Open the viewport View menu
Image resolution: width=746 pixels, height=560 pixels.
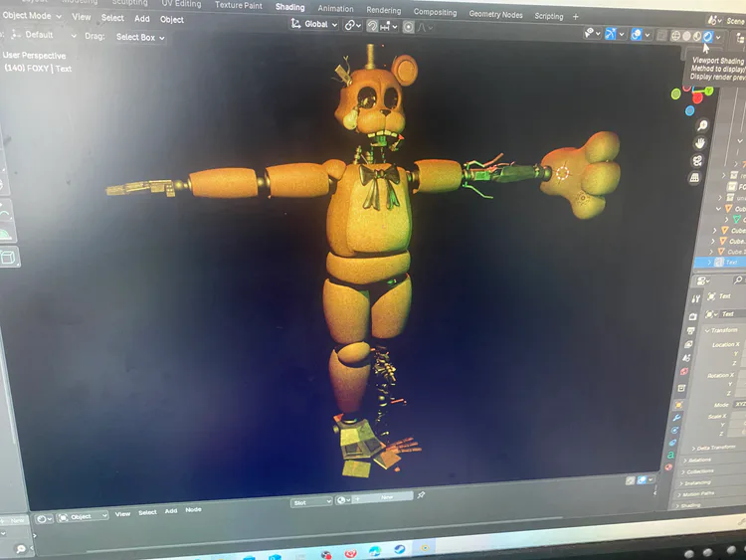pos(81,17)
